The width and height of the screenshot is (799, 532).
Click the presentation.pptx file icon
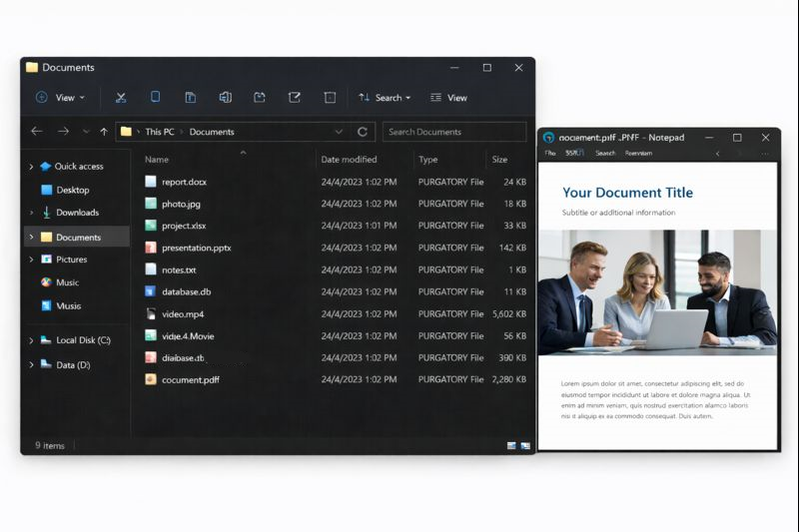[x=151, y=248]
